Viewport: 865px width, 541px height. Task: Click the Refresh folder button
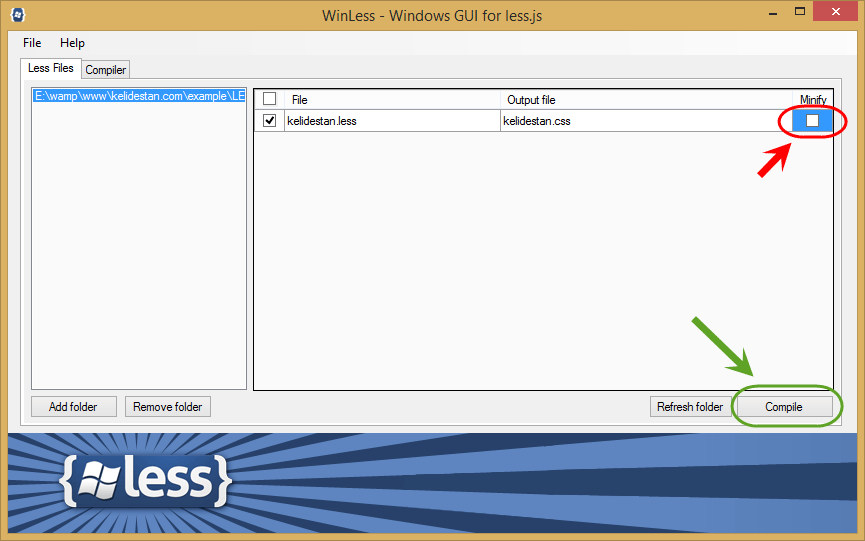690,407
